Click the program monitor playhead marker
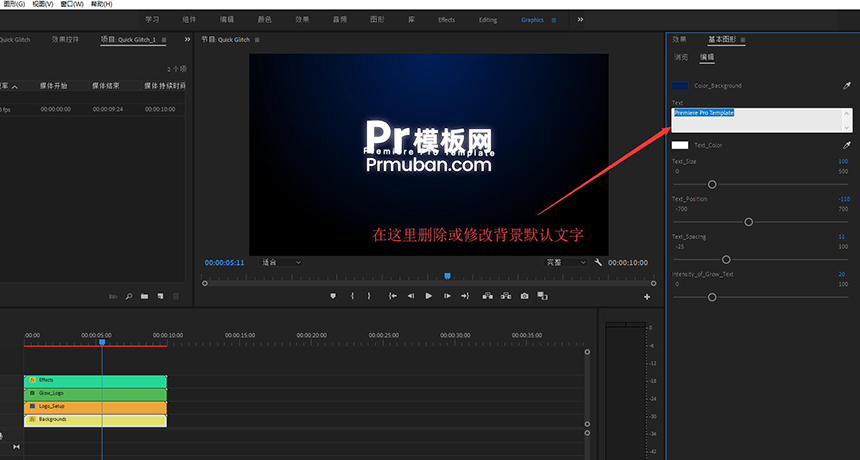 pos(447,276)
